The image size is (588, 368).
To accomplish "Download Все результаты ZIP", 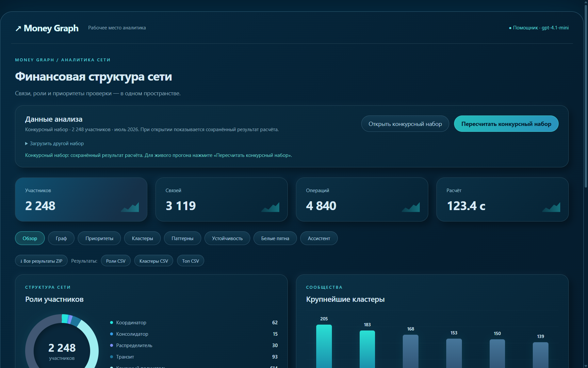I will click(41, 261).
